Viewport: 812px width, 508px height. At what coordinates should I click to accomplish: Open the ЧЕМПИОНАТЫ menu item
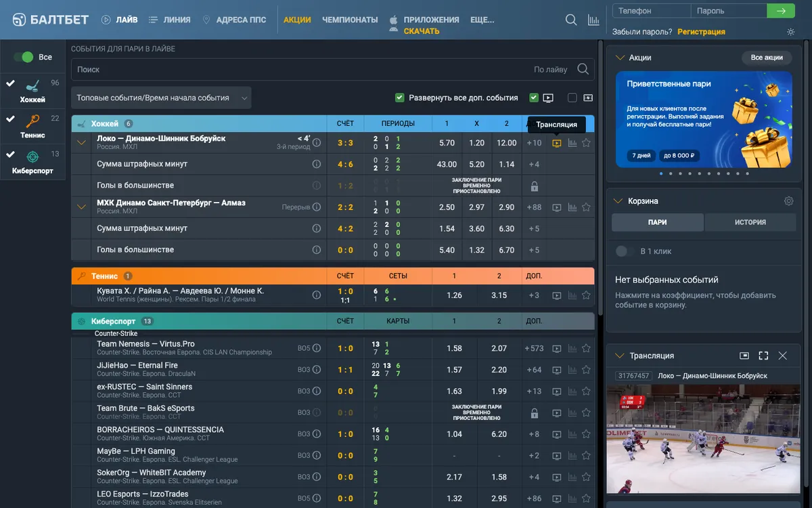(350, 20)
